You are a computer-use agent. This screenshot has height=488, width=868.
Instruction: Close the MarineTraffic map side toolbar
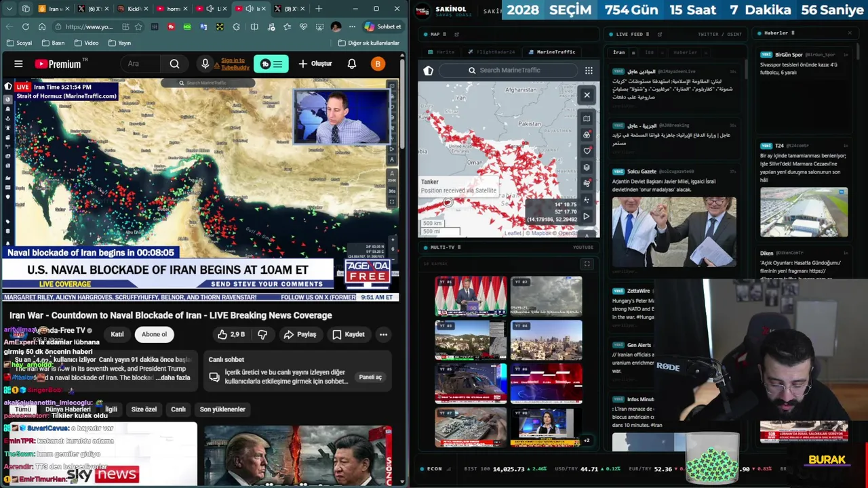pyautogui.click(x=587, y=95)
